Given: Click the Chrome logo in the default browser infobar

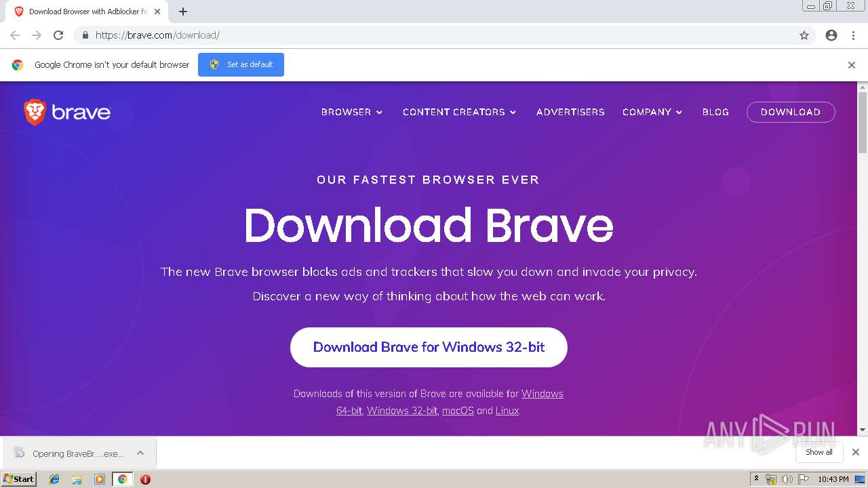Looking at the screenshot, I should coord(18,65).
